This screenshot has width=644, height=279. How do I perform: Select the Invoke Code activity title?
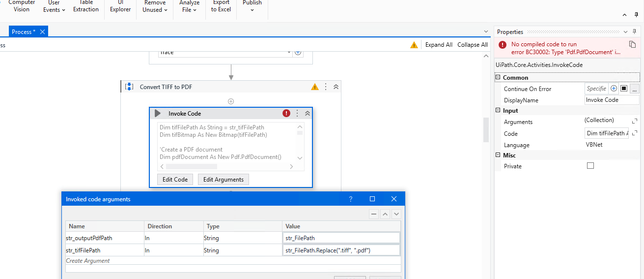[185, 114]
